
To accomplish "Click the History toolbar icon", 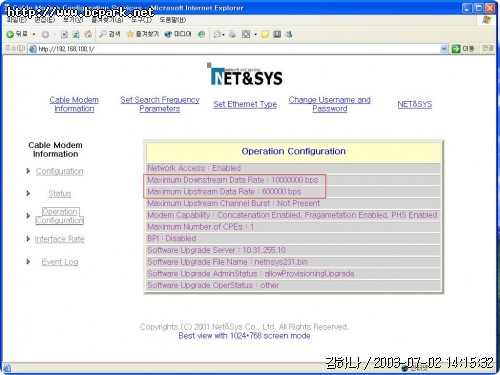I will pyautogui.click(x=201, y=34).
